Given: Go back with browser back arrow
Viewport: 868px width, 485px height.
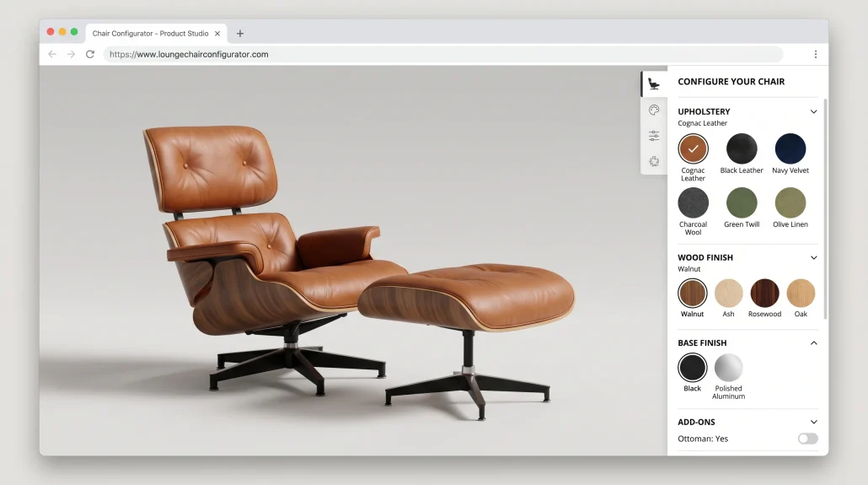Looking at the screenshot, I should [x=52, y=54].
